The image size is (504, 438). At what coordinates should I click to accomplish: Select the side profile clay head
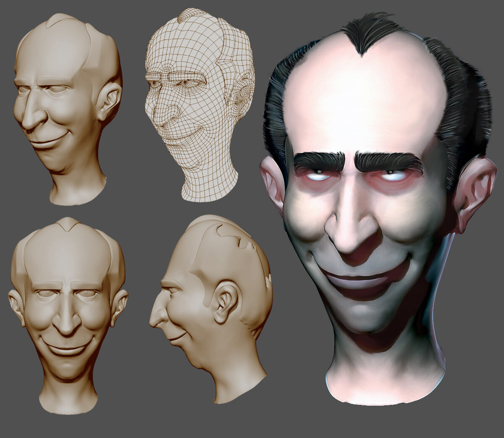(x=211, y=309)
